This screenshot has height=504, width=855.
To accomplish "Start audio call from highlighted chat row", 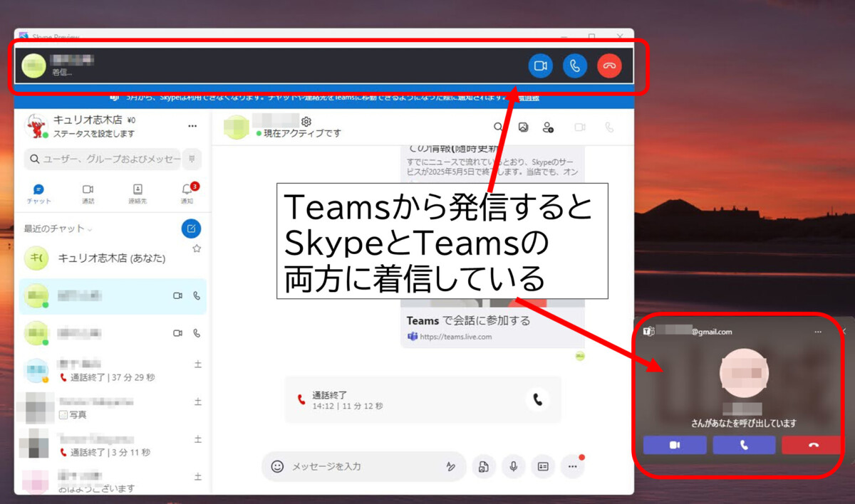I will (197, 295).
